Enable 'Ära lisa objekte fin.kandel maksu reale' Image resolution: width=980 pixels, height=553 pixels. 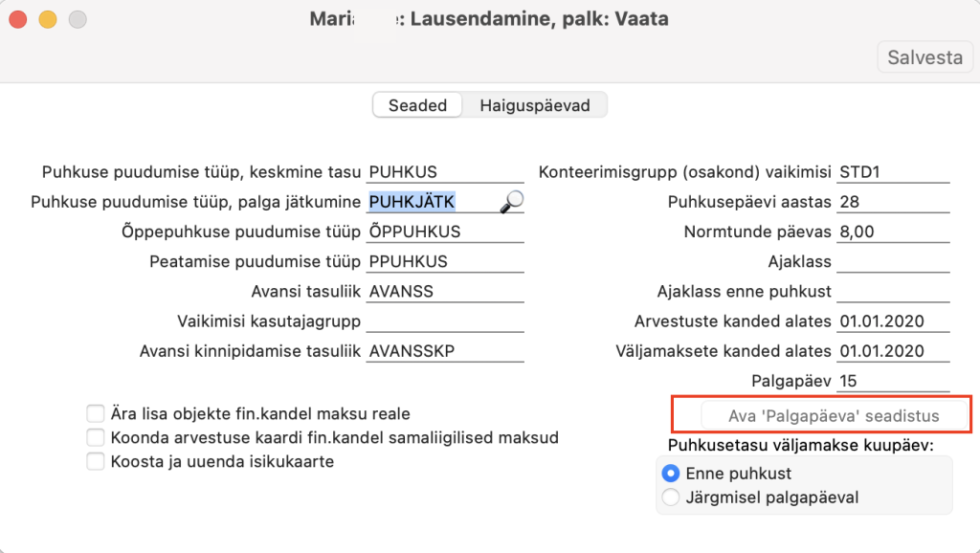[x=96, y=414]
